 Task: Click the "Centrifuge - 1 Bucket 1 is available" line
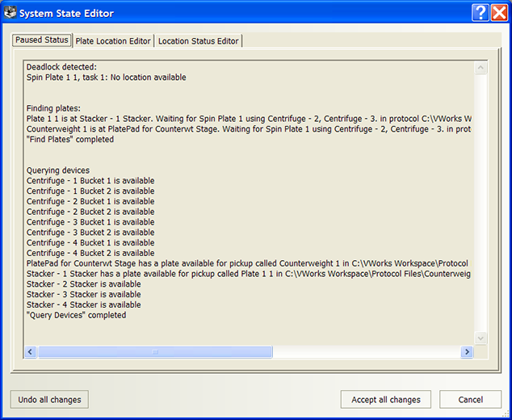point(90,181)
